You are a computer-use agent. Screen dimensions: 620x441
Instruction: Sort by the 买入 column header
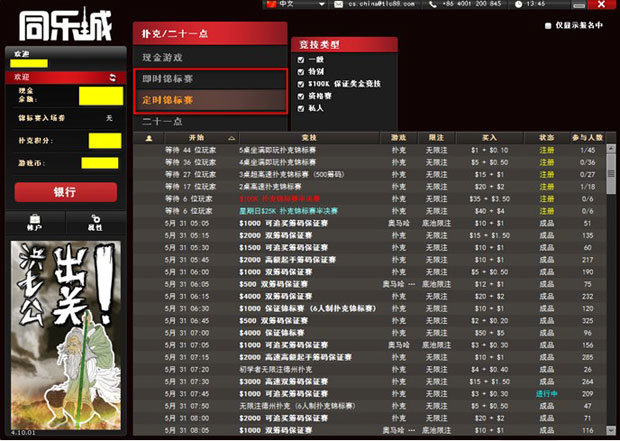click(x=490, y=138)
